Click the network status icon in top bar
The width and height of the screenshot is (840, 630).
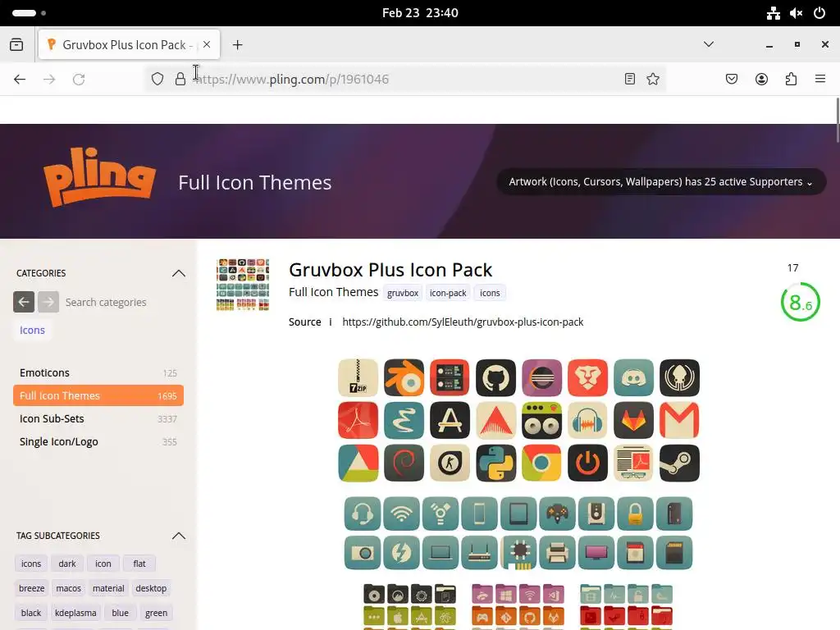point(773,13)
